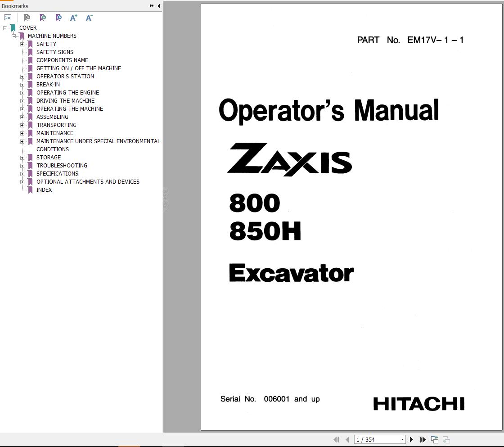Viewport: 504px width, 447px height.
Task: Open the SAFETY SIGNS bookmark
Action: click(54, 52)
